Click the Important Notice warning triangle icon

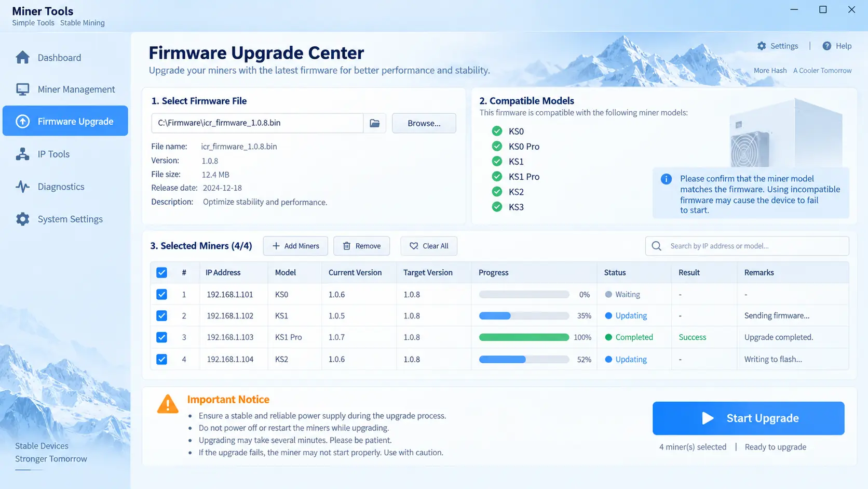(168, 404)
